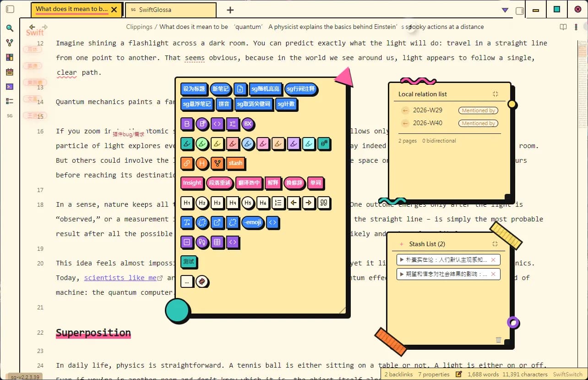Collapse the Local relation list panel
The width and height of the screenshot is (588, 380).
[495, 94]
